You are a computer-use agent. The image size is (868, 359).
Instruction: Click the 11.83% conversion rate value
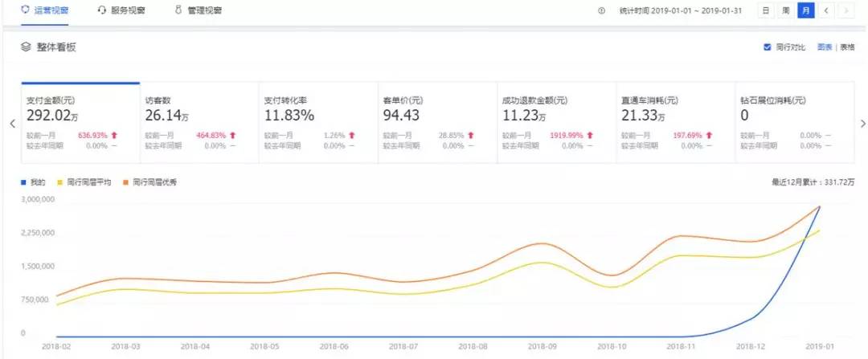pos(289,116)
